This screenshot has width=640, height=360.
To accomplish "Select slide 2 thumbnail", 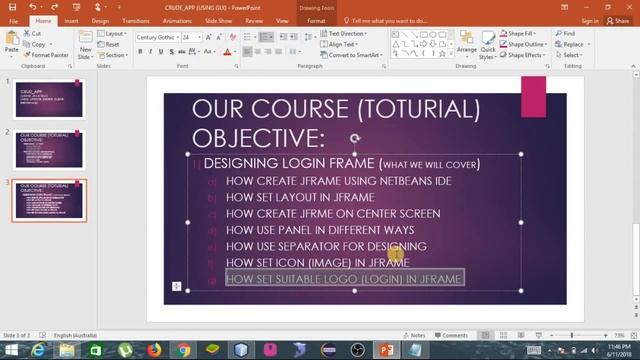I will 49,149.
